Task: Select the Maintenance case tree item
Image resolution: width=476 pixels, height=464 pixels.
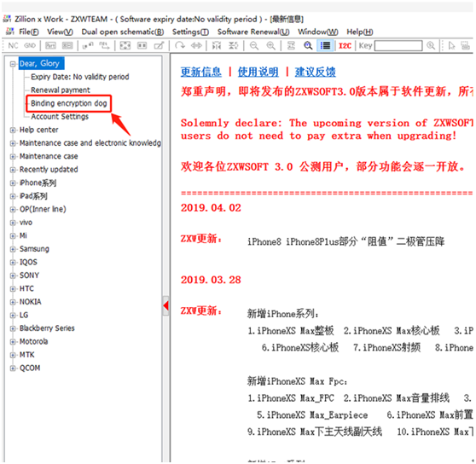Action: point(49,156)
